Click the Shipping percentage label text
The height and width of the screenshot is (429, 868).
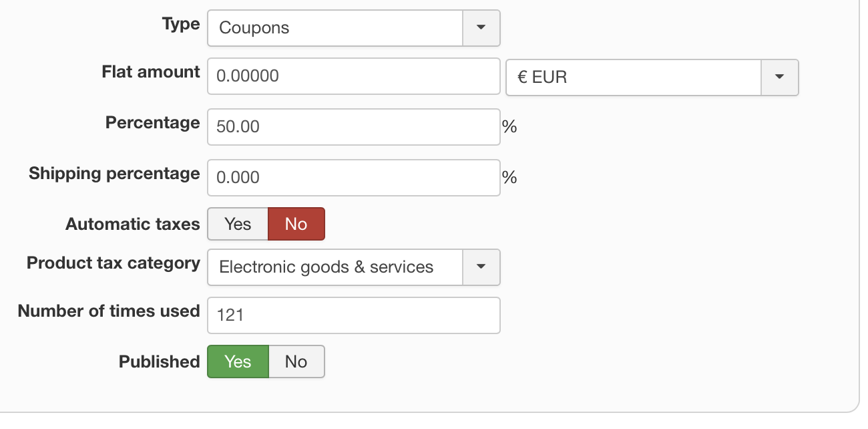click(114, 174)
